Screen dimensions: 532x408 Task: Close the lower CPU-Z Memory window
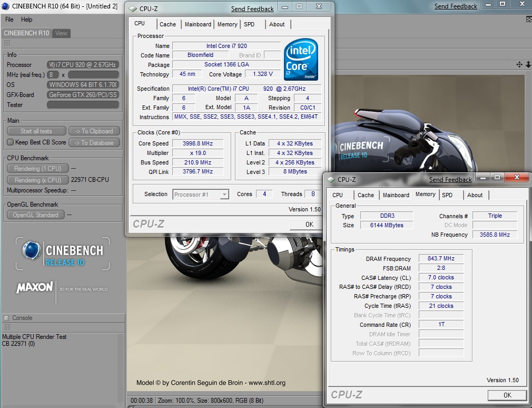(x=517, y=177)
